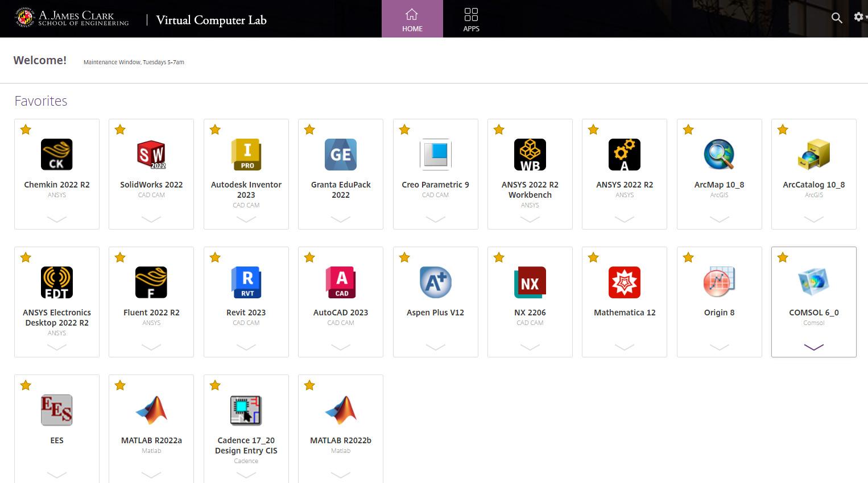
Task: Launch Autodesk Inventor 2023 icon
Action: pyautogui.click(x=246, y=155)
